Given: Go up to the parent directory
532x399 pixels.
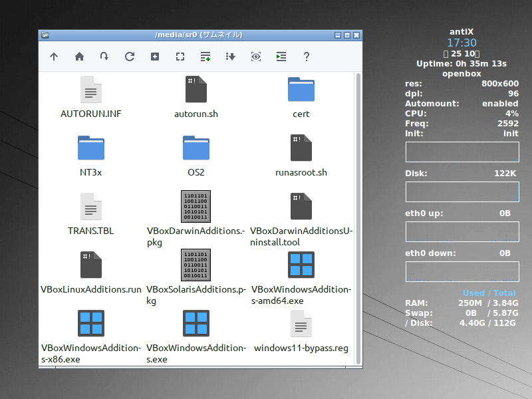Looking at the screenshot, I should coord(54,57).
